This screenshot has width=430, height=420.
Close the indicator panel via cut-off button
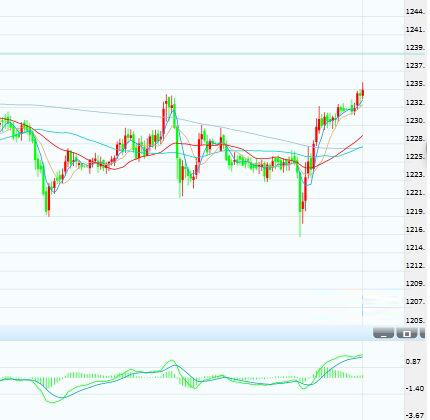423,333
